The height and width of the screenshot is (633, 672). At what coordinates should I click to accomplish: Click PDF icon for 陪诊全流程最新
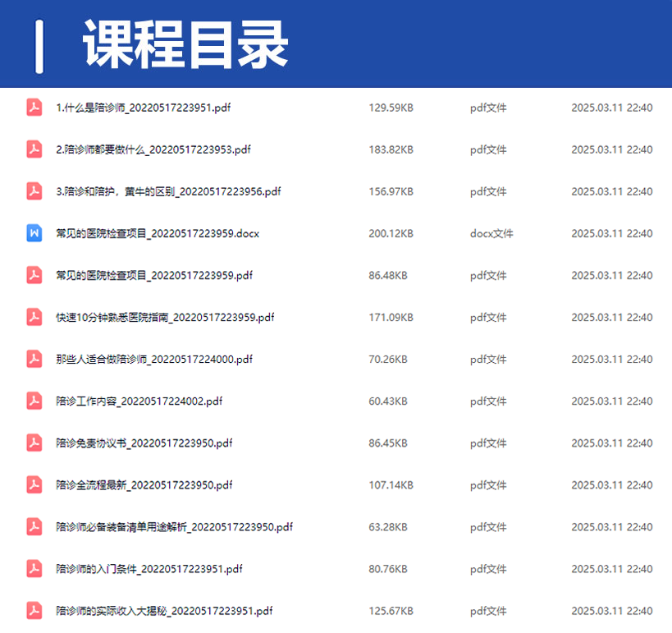pyautogui.click(x=34, y=484)
